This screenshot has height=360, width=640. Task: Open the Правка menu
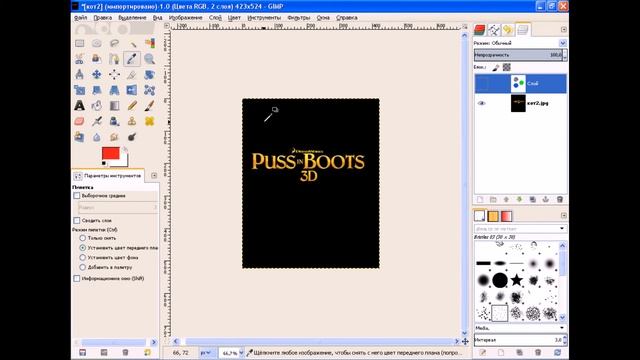click(x=102, y=18)
